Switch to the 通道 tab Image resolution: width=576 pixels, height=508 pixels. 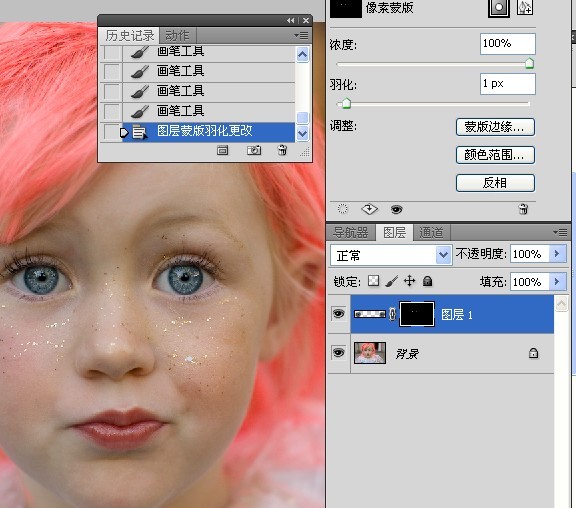(x=431, y=233)
